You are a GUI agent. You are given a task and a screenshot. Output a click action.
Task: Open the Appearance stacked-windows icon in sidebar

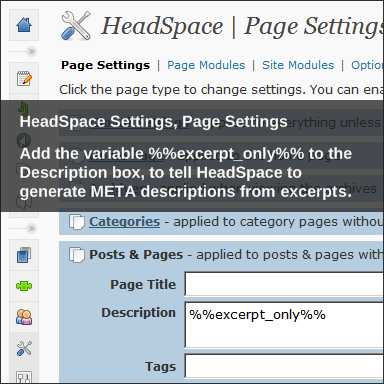tap(24, 255)
